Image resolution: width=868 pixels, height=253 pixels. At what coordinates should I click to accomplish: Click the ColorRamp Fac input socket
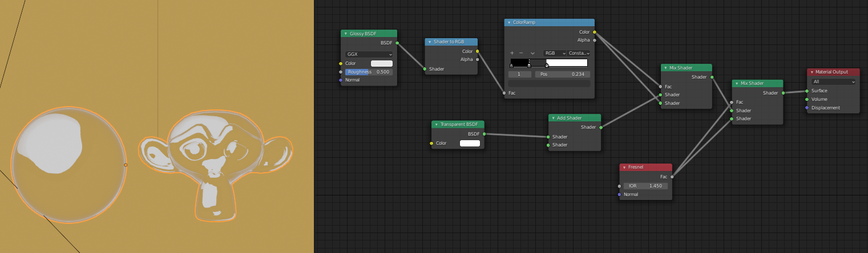pos(504,92)
